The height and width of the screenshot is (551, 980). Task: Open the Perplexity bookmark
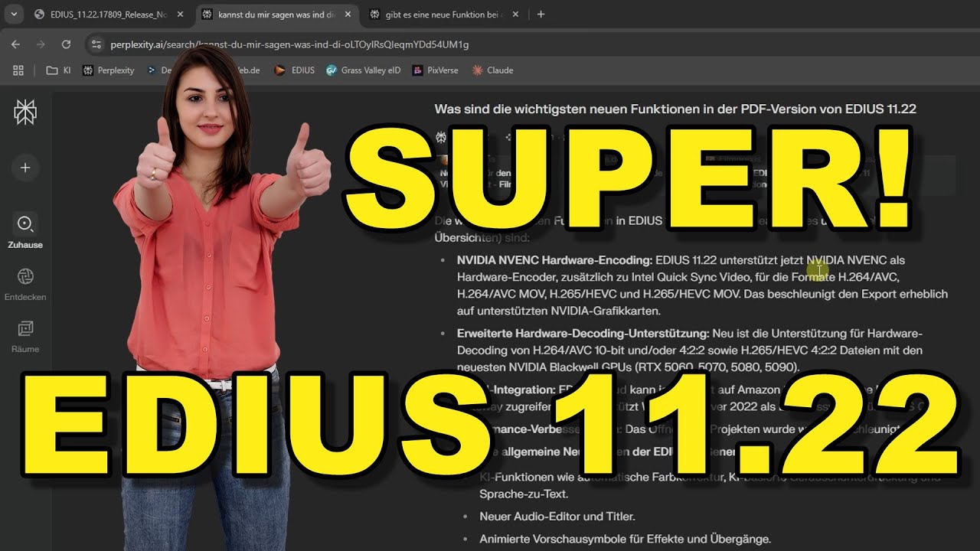[x=108, y=70]
